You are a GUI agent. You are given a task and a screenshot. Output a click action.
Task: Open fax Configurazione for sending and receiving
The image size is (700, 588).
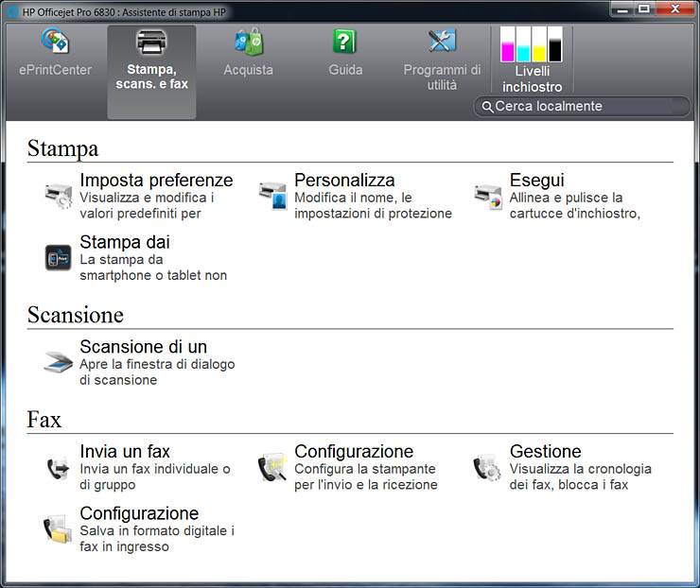click(354, 452)
